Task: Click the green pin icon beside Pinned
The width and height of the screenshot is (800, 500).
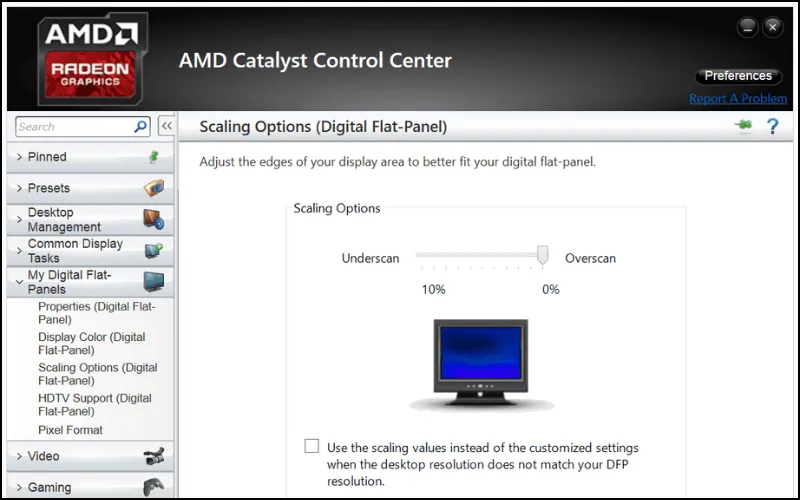Action: [154, 157]
